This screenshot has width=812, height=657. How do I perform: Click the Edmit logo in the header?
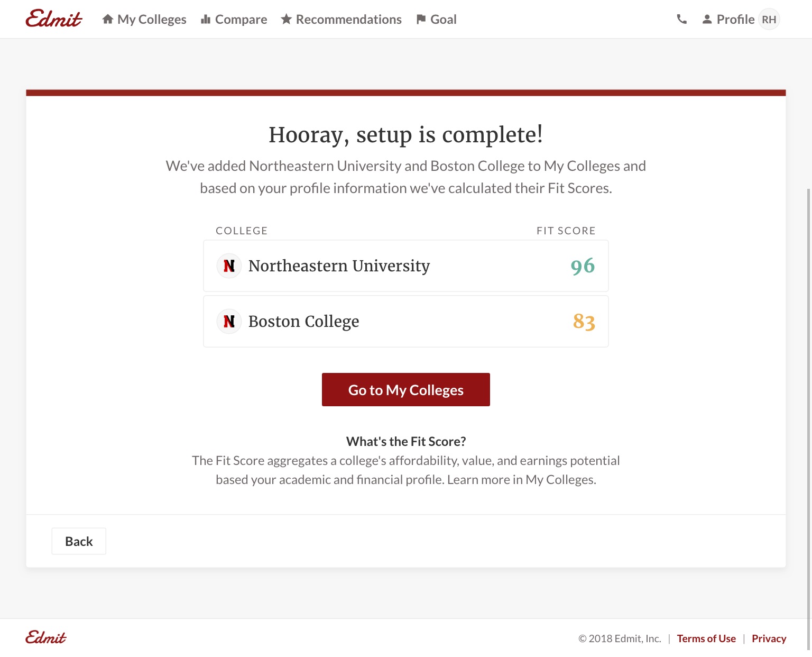tap(53, 19)
